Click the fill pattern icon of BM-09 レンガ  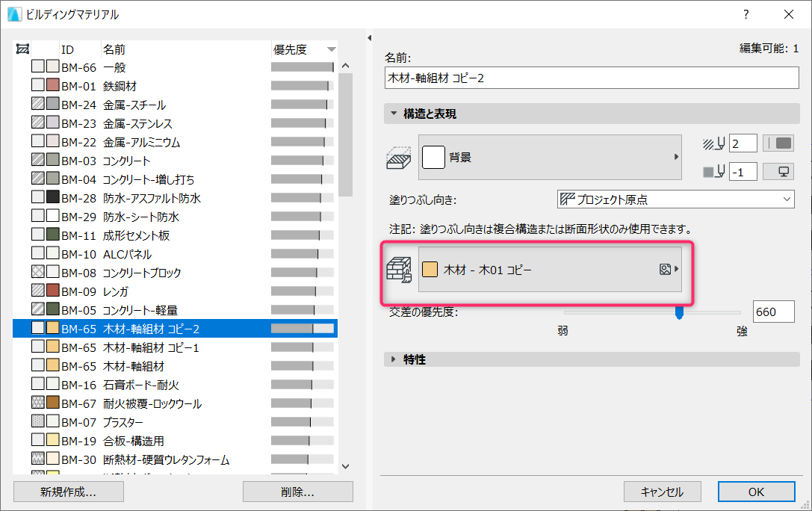(x=38, y=289)
